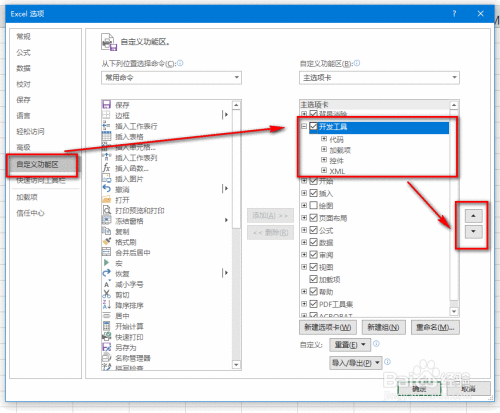Expand the 控件 group

(x=324, y=160)
